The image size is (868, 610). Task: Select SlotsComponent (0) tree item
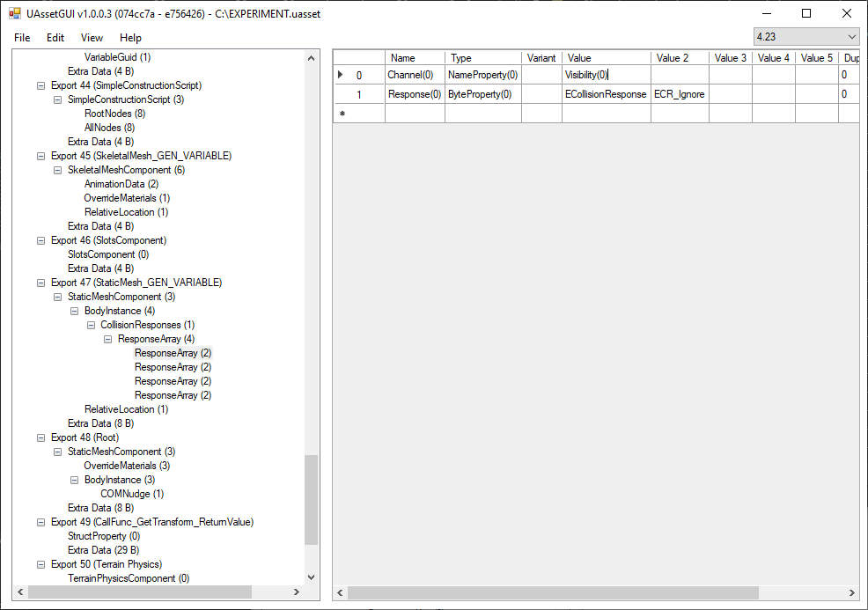[x=108, y=254]
